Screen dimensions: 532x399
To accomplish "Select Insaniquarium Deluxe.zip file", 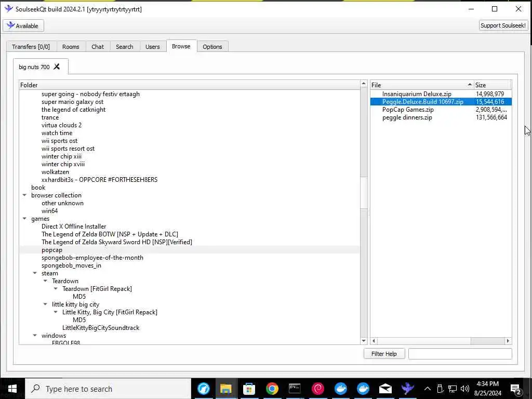I will coord(417,94).
